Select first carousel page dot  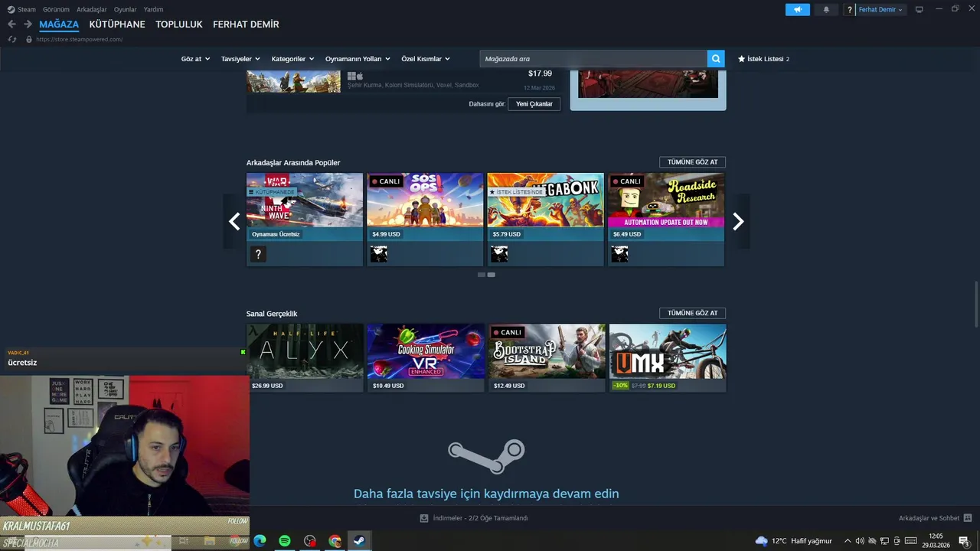pos(482,275)
